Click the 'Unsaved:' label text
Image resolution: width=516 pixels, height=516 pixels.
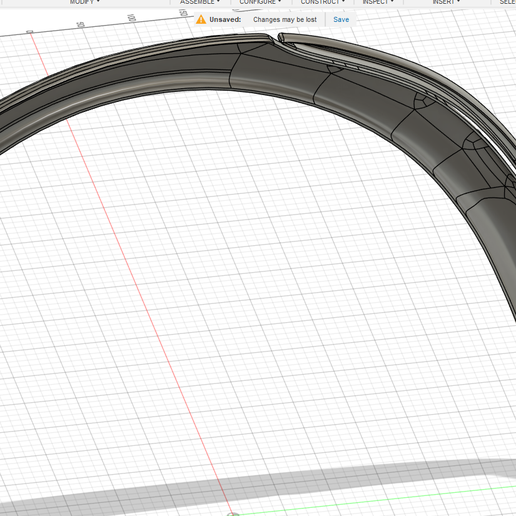(x=225, y=20)
